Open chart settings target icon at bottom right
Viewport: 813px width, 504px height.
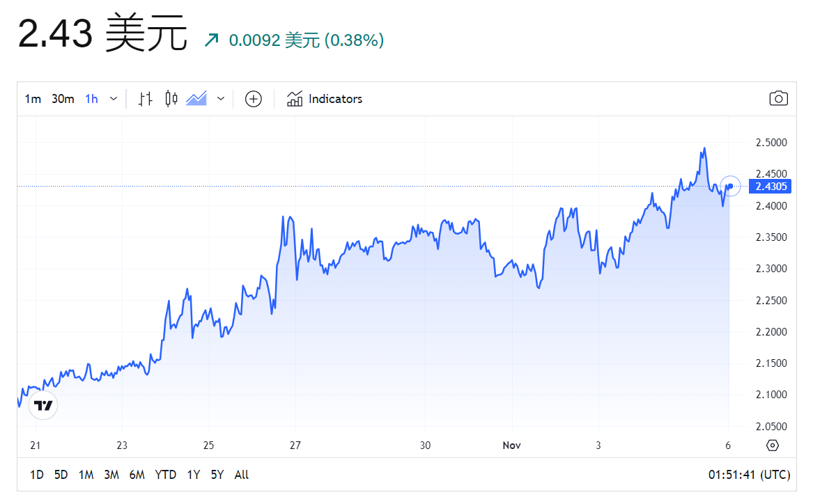pyautogui.click(x=772, y=446)
